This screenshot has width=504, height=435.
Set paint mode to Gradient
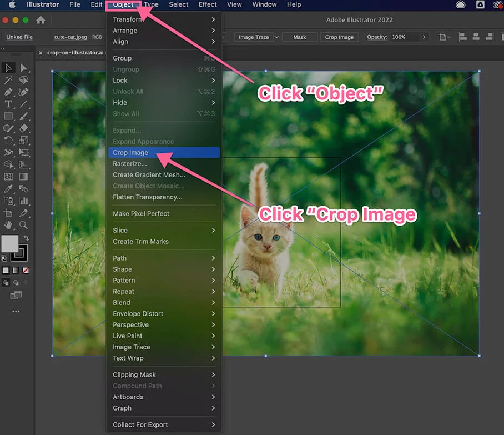[16, 270]
